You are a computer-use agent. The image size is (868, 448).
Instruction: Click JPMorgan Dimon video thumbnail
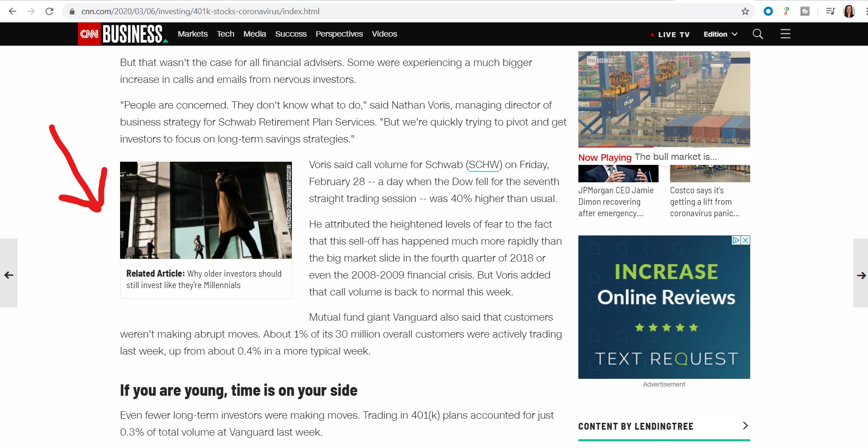(618, 174)
